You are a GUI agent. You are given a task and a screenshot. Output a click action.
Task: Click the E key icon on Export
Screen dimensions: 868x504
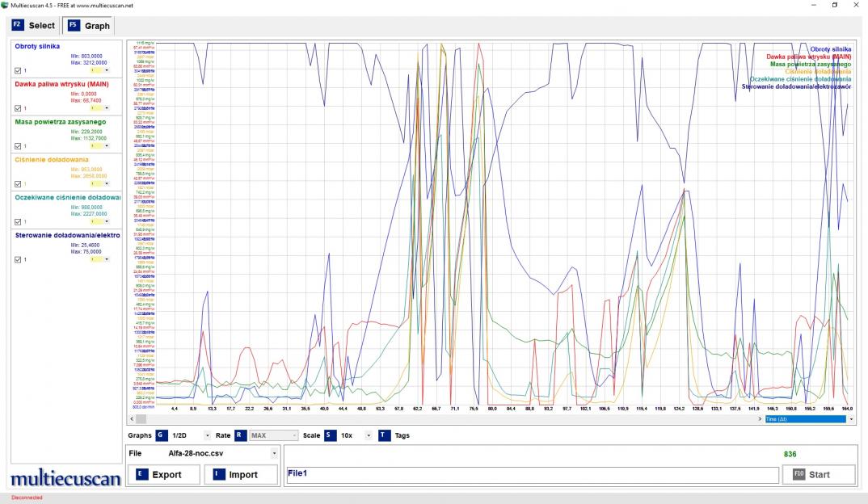(142, 474)
